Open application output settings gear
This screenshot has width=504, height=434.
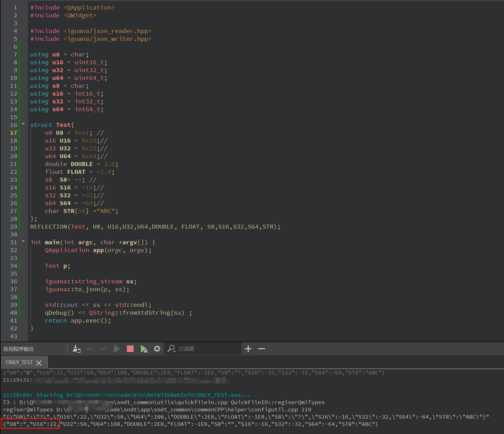157,348
